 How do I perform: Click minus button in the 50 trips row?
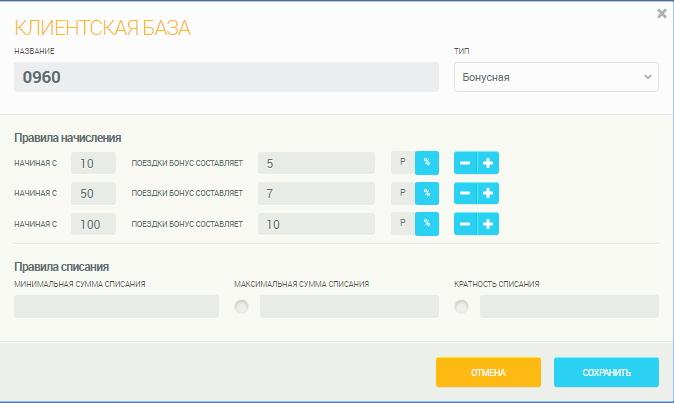(465, 193)
